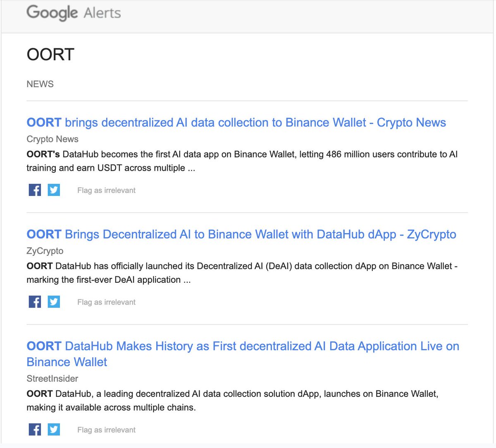
Task: Share the StreetInsider article on Twitter
Action: pos(54,429)
